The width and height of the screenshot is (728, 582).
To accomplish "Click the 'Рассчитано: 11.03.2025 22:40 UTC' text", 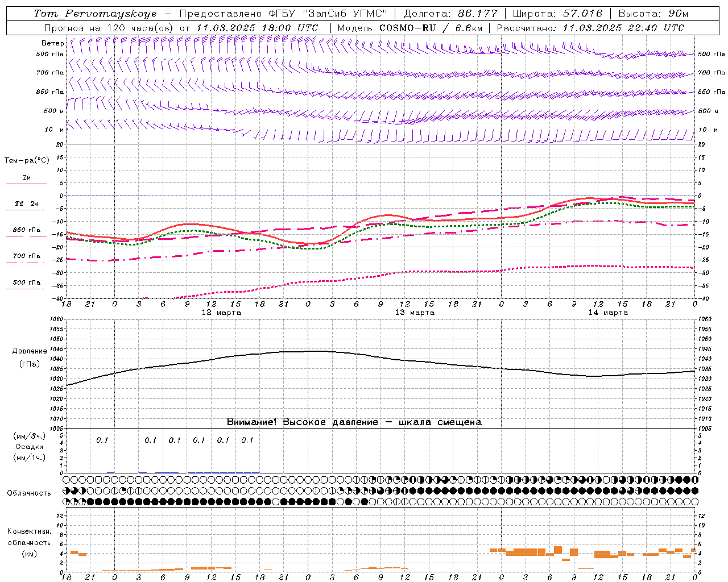I will tap(590, 28).
